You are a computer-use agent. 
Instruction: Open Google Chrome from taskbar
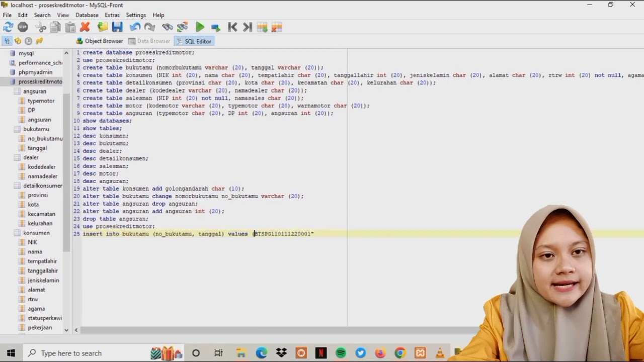point(400,353)
